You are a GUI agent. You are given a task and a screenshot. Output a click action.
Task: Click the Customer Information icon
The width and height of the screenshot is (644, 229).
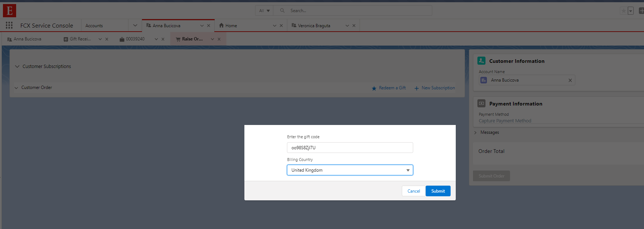tap(481, 61)
